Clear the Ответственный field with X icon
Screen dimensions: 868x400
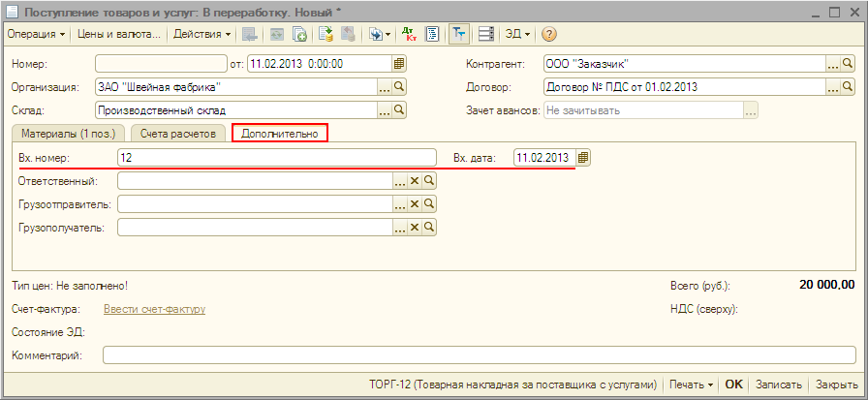pos(415,181)
